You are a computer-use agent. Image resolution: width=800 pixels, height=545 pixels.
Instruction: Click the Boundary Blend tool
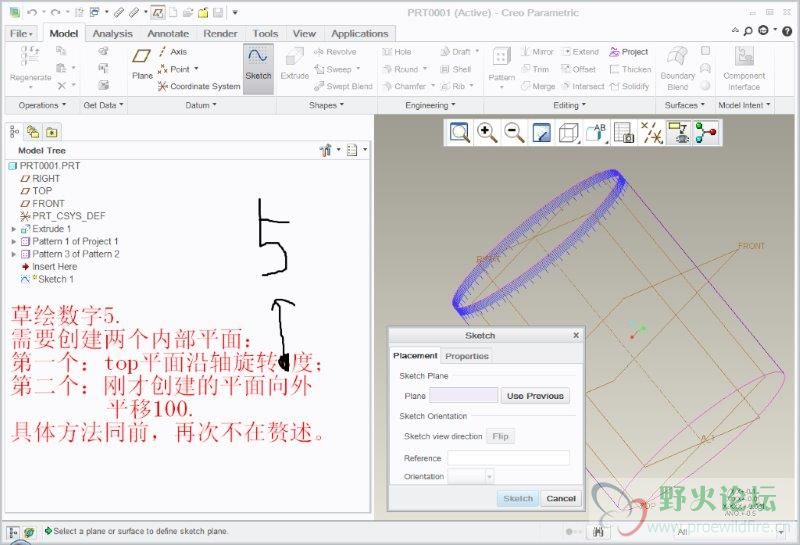point(678,68)
